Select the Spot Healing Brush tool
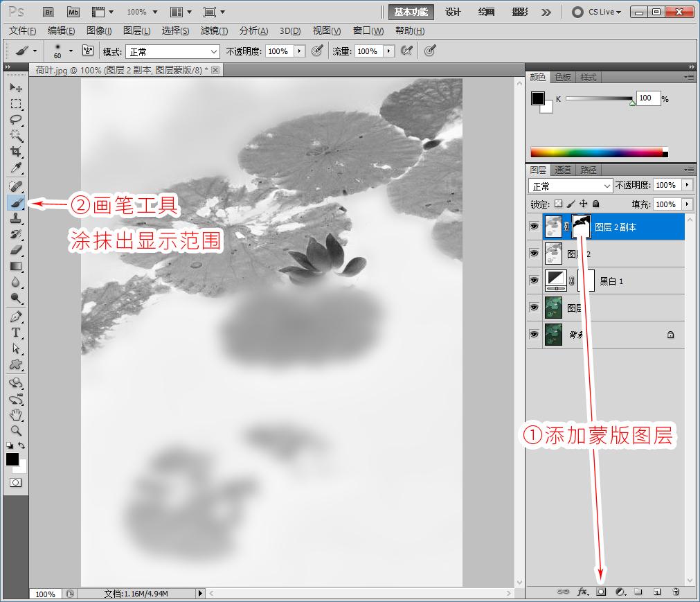The image size is (700, 602). click(x=16, y=186)
